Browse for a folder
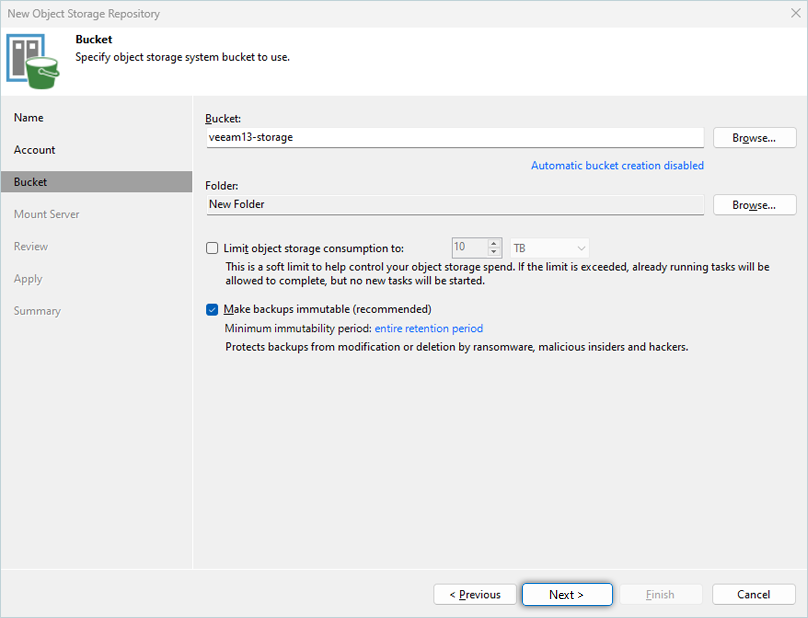Image resolution: width=808 pixels, height=618 pixels. pyautogui.click(x=754, y=205)
